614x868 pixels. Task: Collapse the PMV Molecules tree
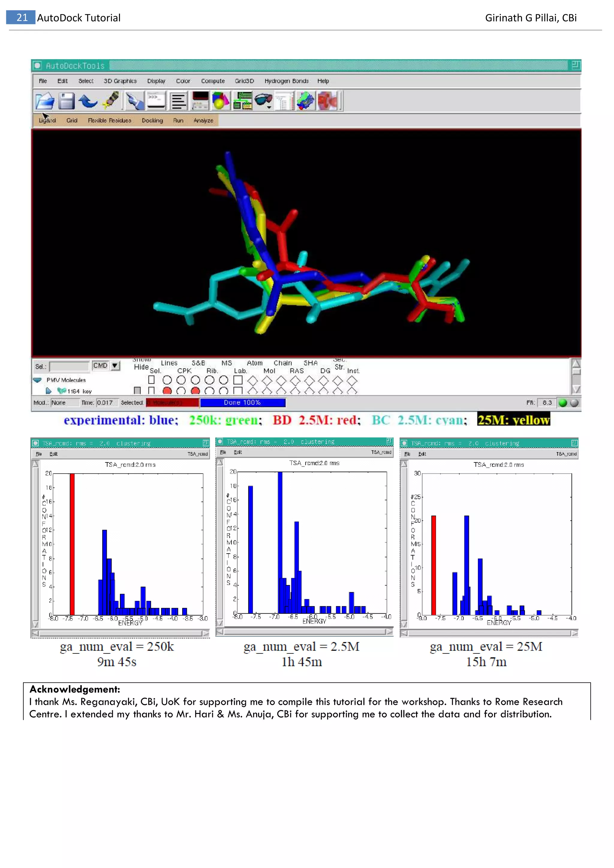point(37,380)
